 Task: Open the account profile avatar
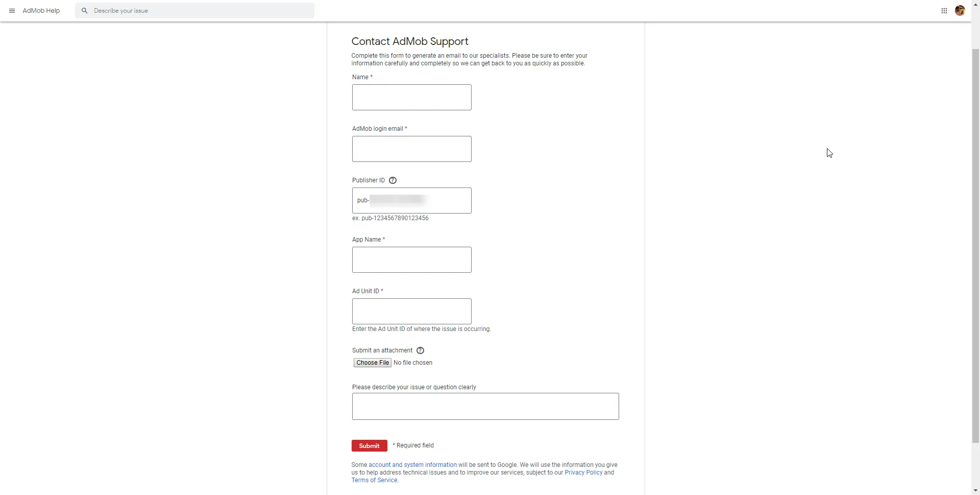point(960,11)
